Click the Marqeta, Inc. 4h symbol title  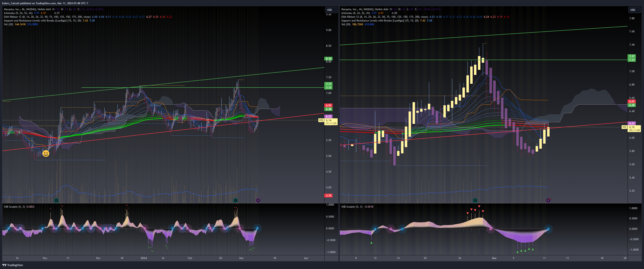27,9
